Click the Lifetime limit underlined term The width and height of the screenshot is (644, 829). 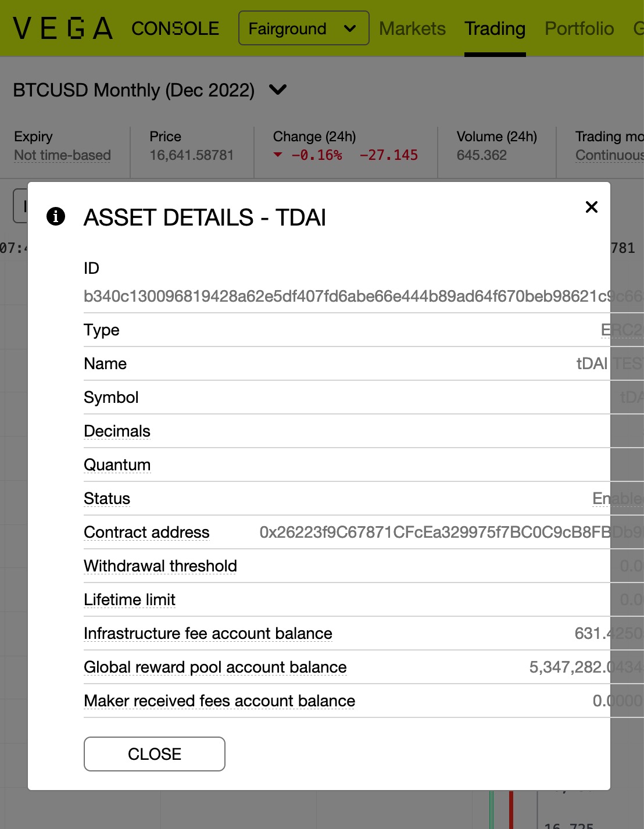coord(130,599)
